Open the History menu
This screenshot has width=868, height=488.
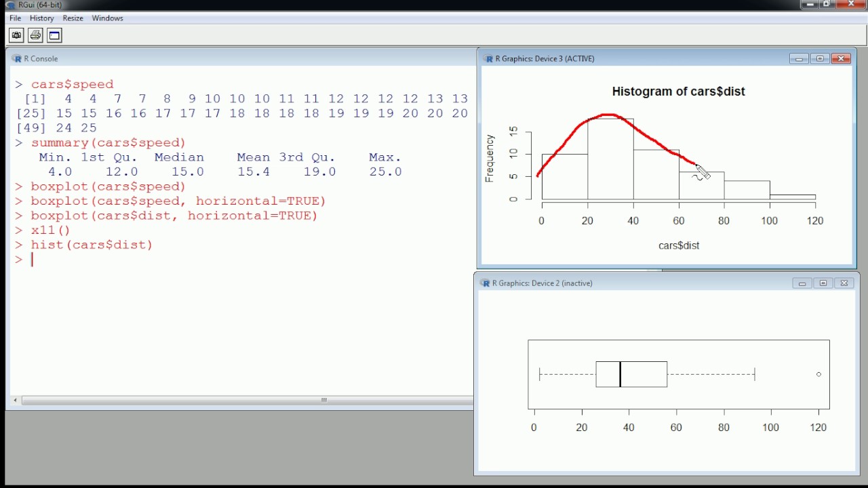click(x=42, y=18)
